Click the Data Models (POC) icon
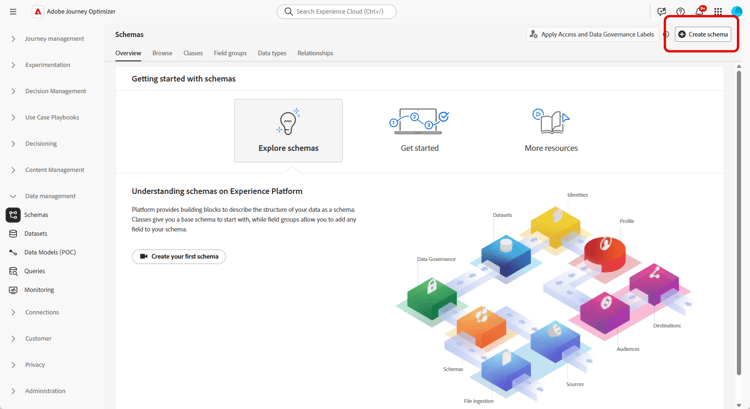The width and height of the screenshot is (750, 409). point(13,252)
